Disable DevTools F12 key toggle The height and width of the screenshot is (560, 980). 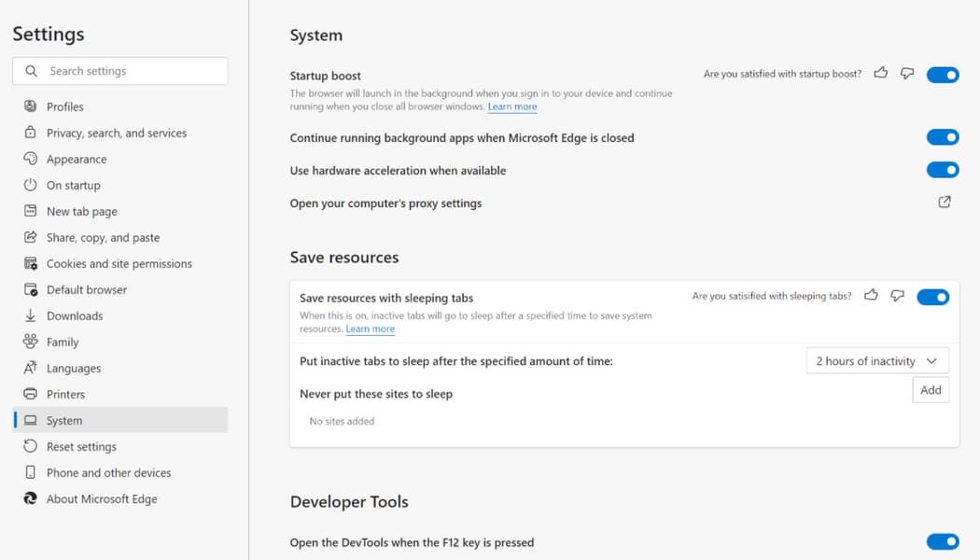(x=943, y=541)
